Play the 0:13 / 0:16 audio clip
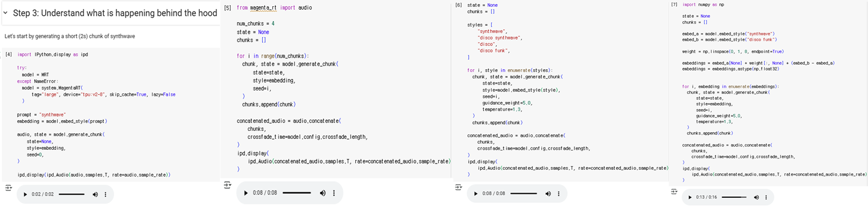Image resolution: width=868 pixels, height=207 pixels. pyautogui.click(x=690, y=197)
